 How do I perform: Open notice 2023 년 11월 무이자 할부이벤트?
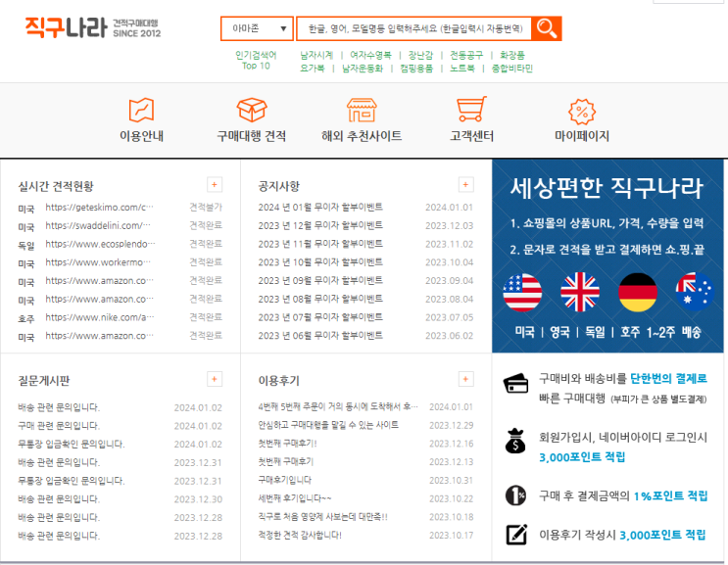point(320,244)
